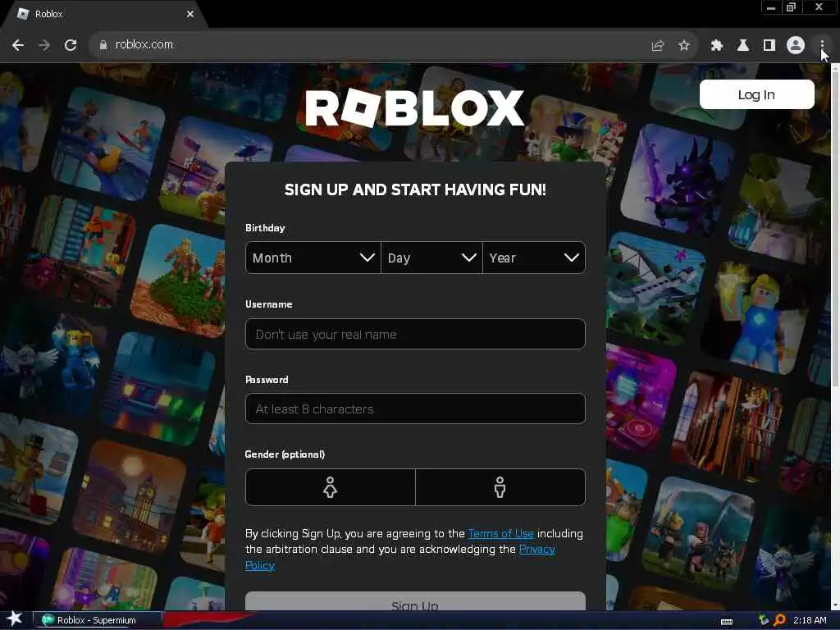Share this page via the share icon
Screen dimensions: 840x630
click(658, 46)
